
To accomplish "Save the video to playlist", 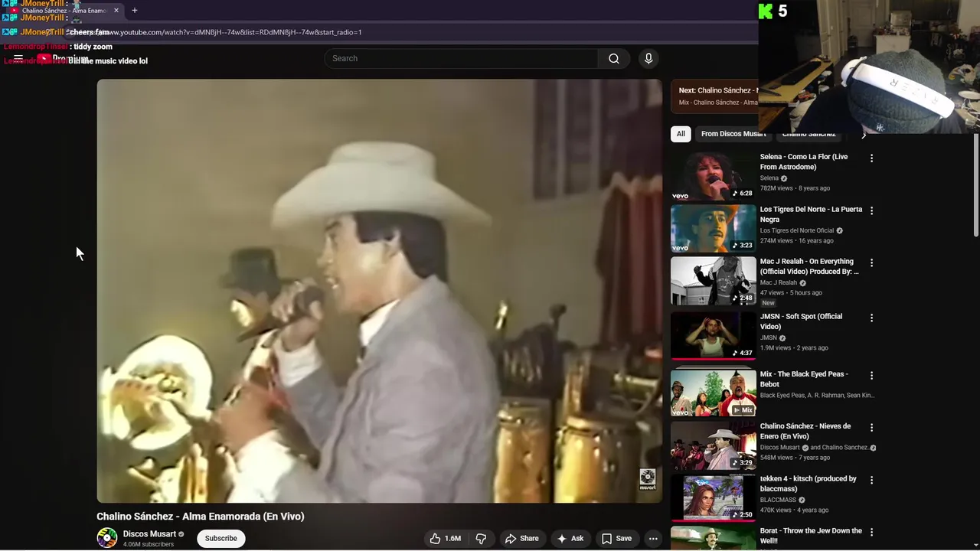I will 616,539.
